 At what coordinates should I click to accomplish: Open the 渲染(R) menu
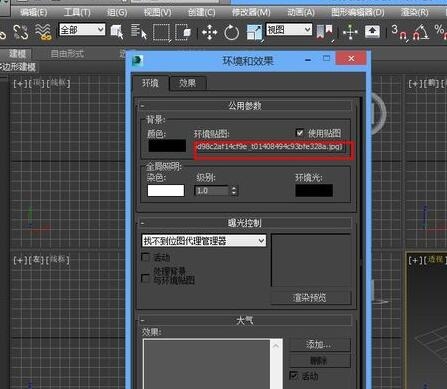(x=414, y=13)
